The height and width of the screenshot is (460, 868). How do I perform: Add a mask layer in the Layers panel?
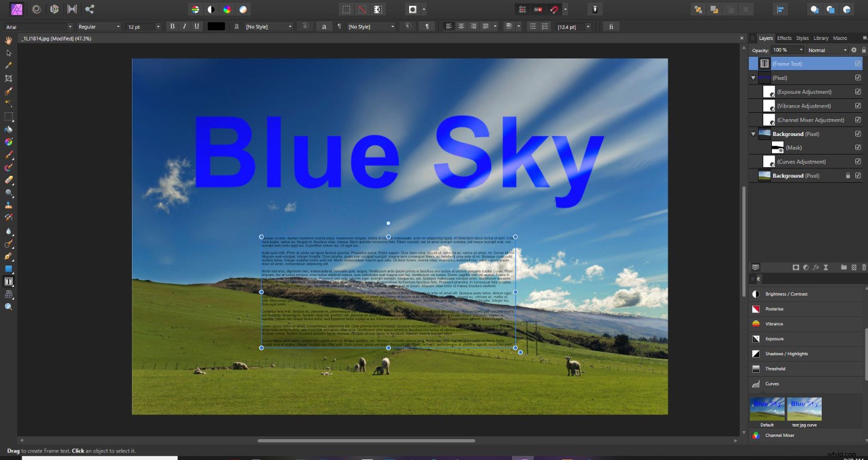click(796, 267)
